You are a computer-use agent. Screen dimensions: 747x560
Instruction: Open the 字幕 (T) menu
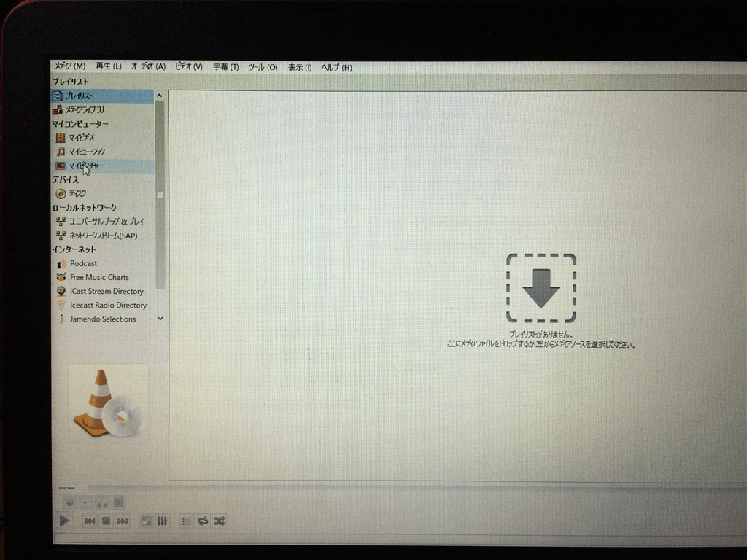coord(226,67)
